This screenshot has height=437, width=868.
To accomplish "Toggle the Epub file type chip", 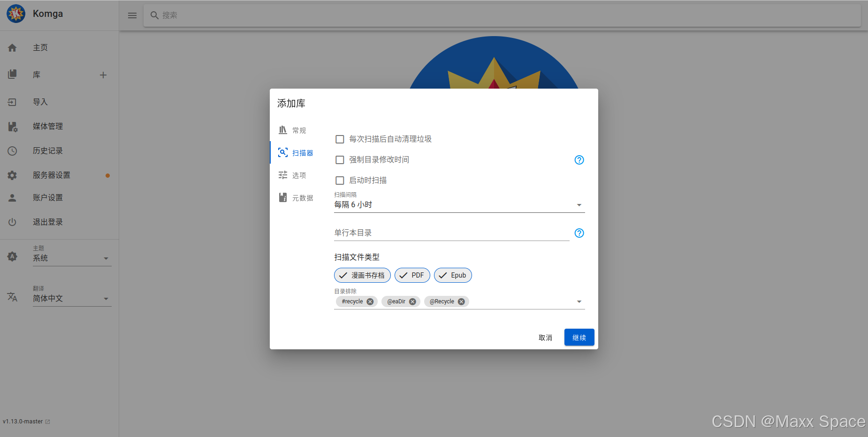I will pyautogui.click(x=453, y=275).
